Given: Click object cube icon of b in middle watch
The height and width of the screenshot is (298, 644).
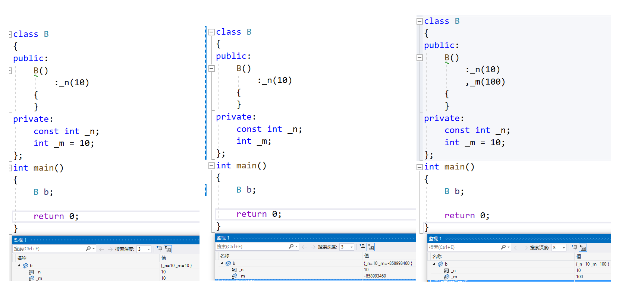Looking at the screenshot, I should click(x=228, y=263).
